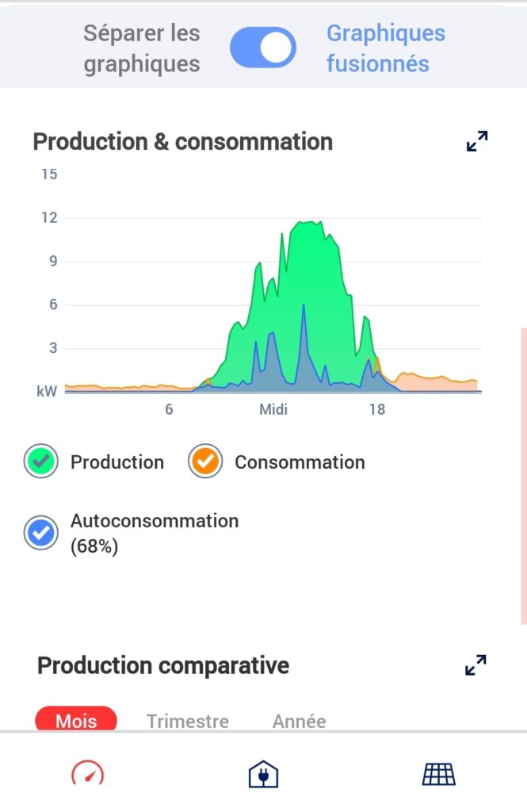Tap the Graphiques fusionnés label
527x812 pixels.
tap(386, 48)
